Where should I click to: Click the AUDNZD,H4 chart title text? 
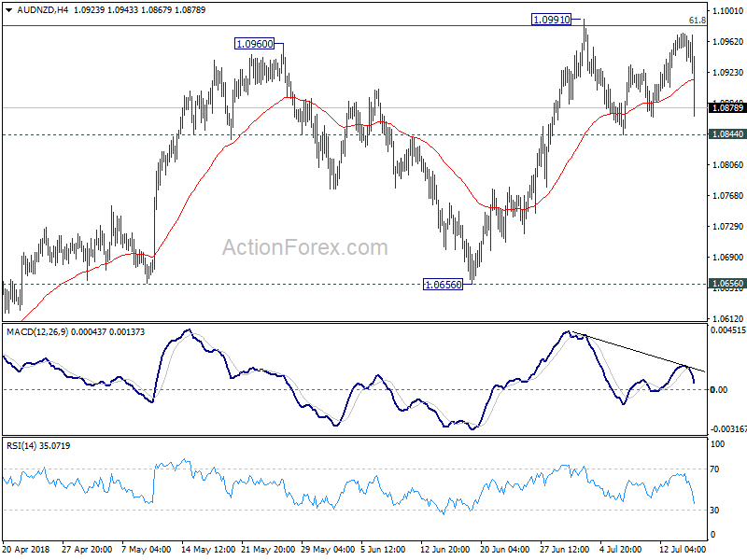pyautogui.click(x=43, y=10)
